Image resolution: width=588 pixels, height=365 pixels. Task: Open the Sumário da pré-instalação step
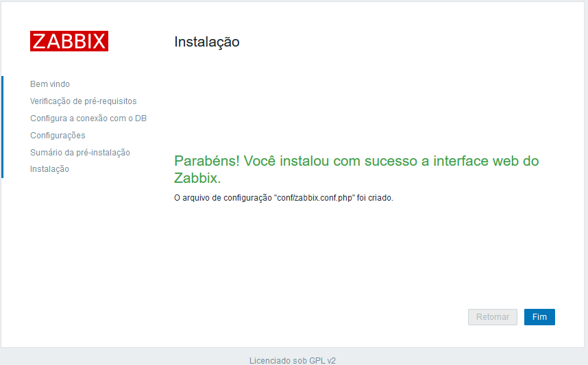(x=80, y=153)
